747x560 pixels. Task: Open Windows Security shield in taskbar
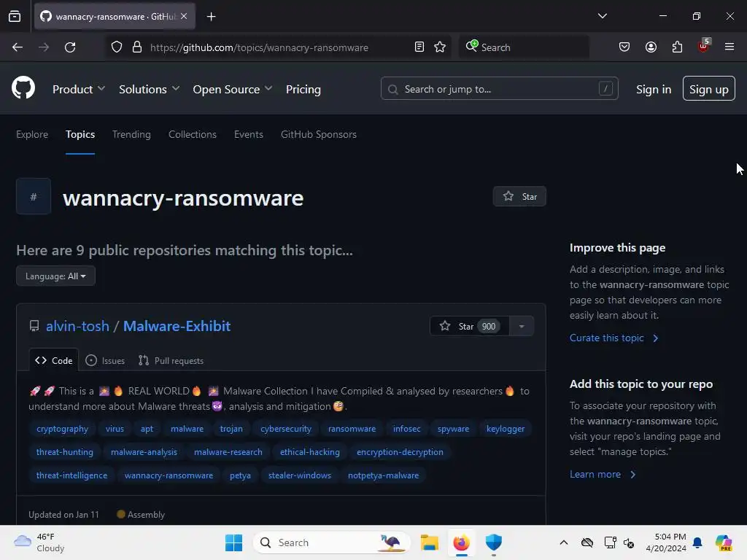(x=494, y=542)
